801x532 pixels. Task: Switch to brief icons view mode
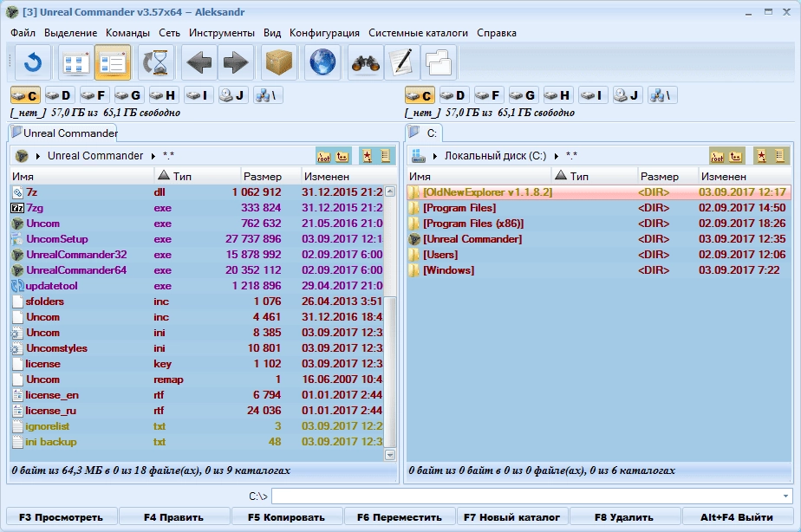(76, 62)
